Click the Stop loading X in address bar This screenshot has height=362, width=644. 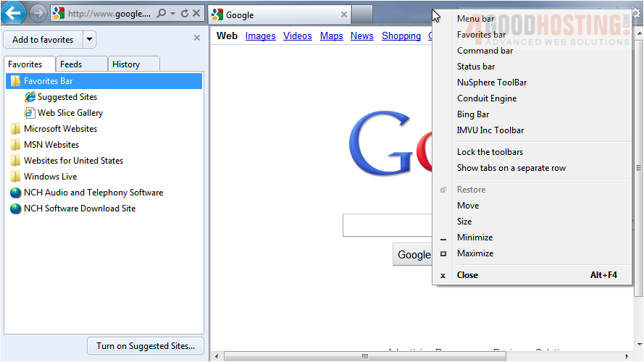pos(196,14)
